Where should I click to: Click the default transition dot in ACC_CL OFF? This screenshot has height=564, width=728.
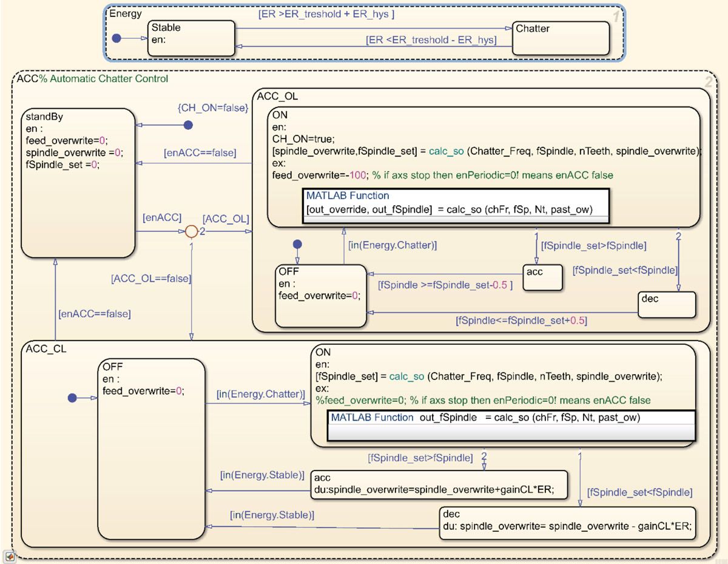point(73,398)
